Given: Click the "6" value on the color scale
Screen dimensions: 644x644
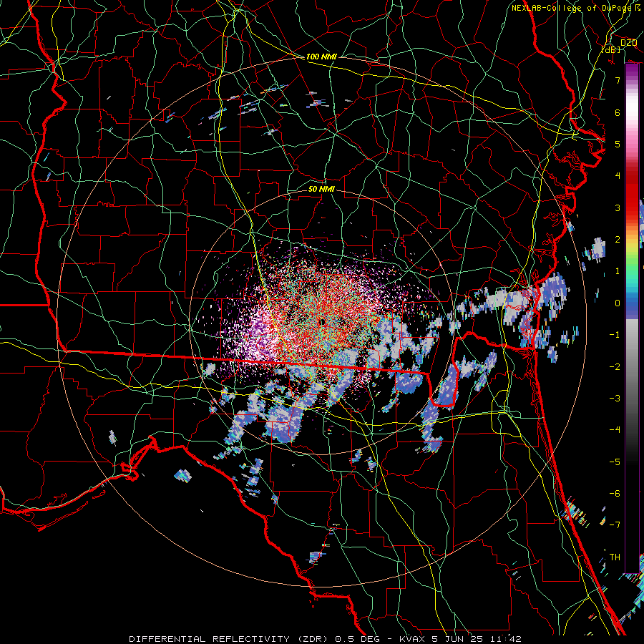Looking at the screenshot, I should pos(618,112).
